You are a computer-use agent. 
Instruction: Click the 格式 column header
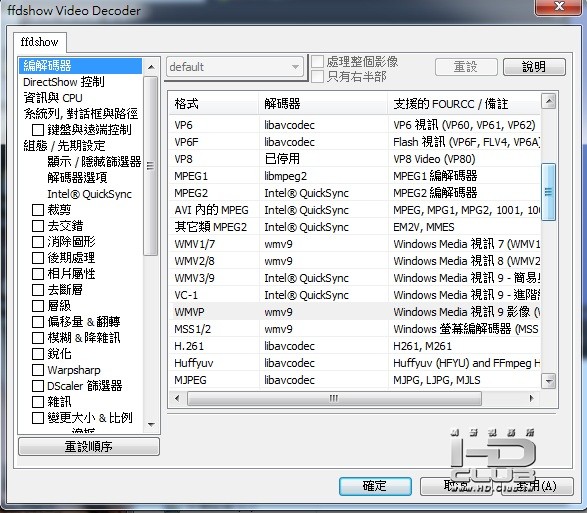[214, 104]
